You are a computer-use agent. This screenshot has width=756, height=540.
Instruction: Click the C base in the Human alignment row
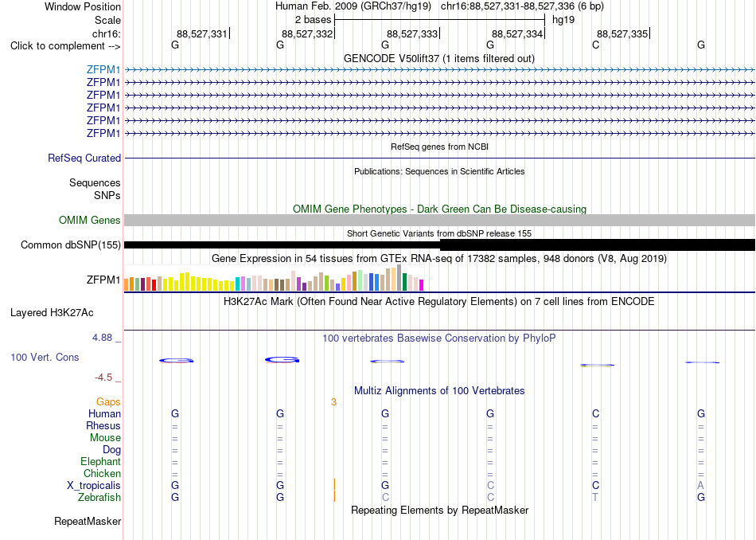pos(595,413)
